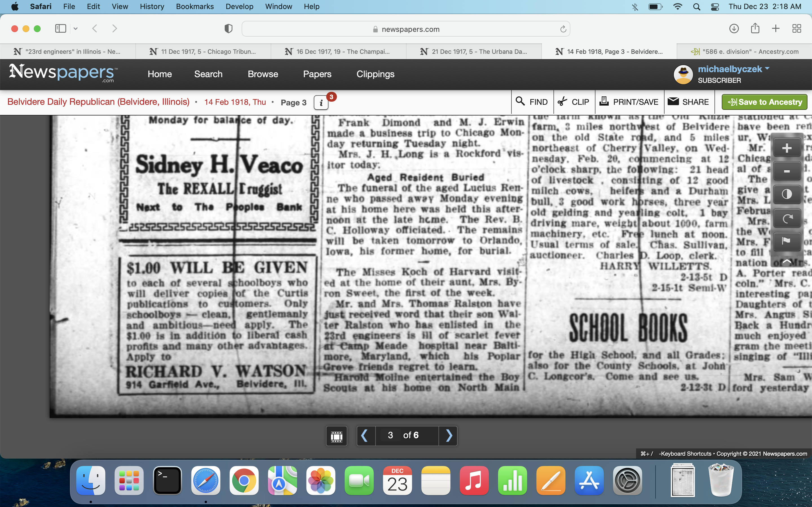Click the flag report icon
This screenshot has height=507, width=812.
787,241
